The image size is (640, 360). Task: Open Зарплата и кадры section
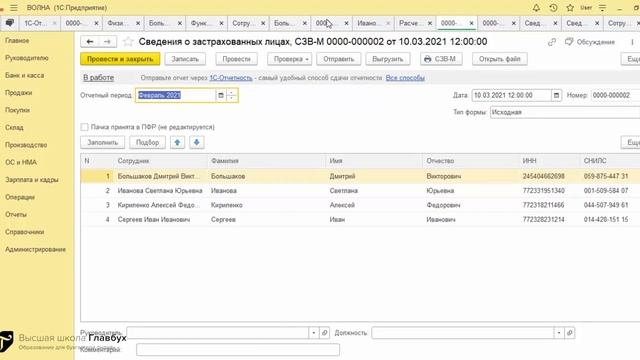31,180
